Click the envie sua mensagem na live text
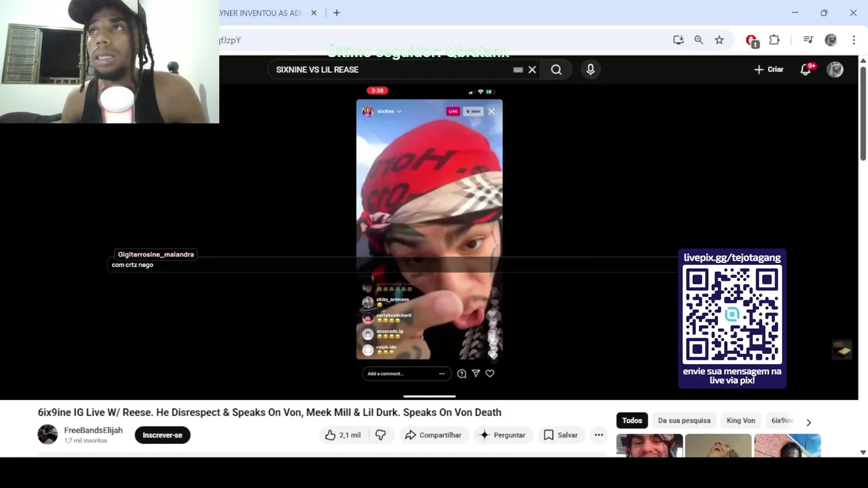Viewport: 868px width, 488px height. click(x=732, y=376)
